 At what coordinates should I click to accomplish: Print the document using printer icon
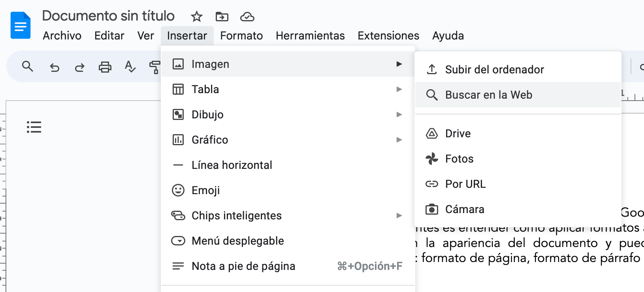coord(105,67)
